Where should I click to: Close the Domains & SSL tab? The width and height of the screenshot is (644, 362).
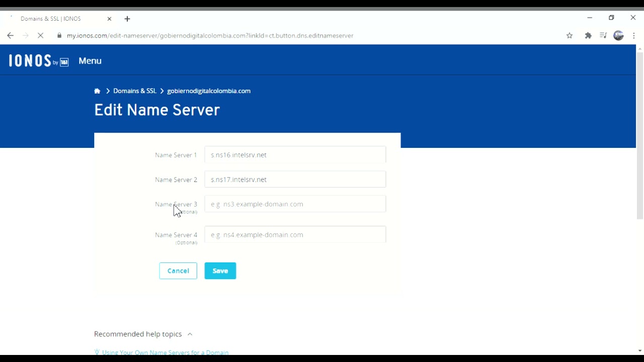109,19
